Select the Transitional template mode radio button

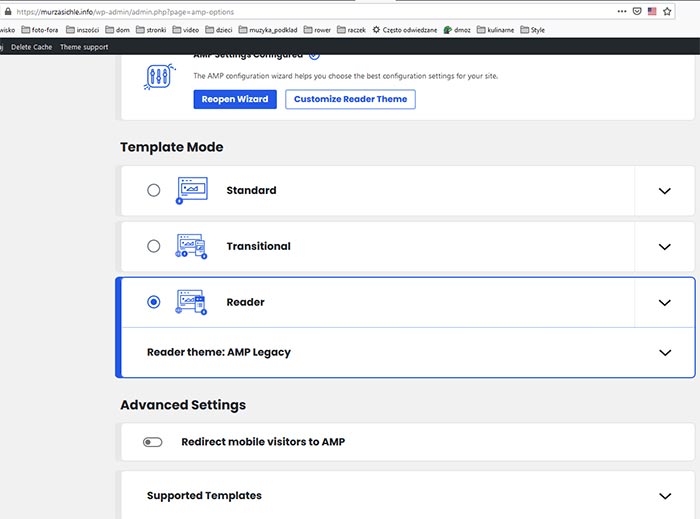[154, 246]
